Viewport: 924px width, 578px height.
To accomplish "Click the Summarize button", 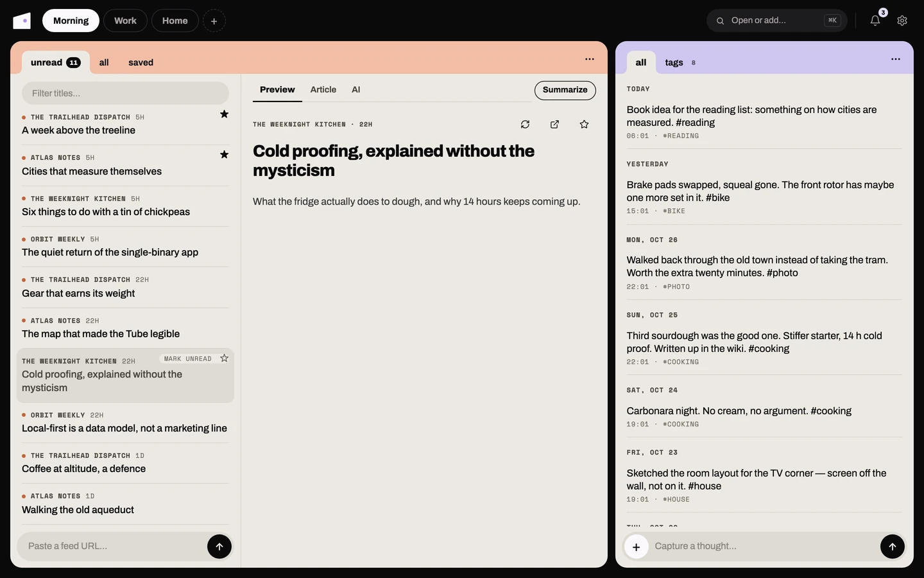I will [565, 90].
